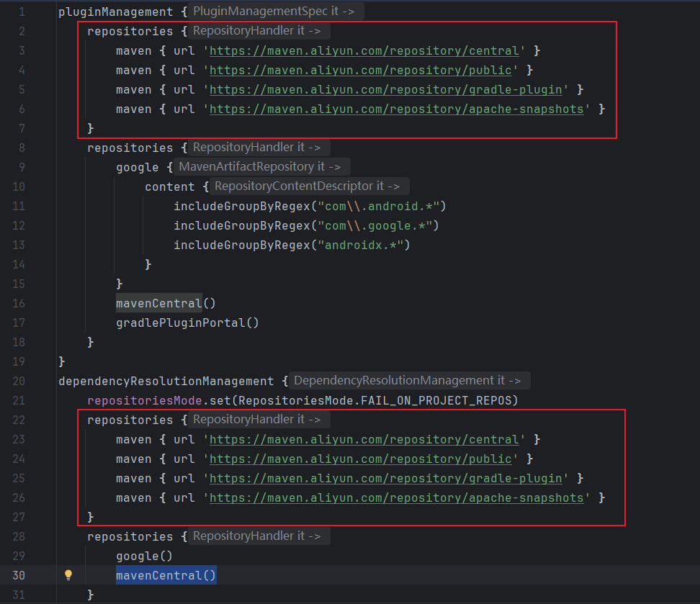This screenshot has width=700, height=604.
Task: Open aliyun central URL on line 23
Action: (364, 440)
